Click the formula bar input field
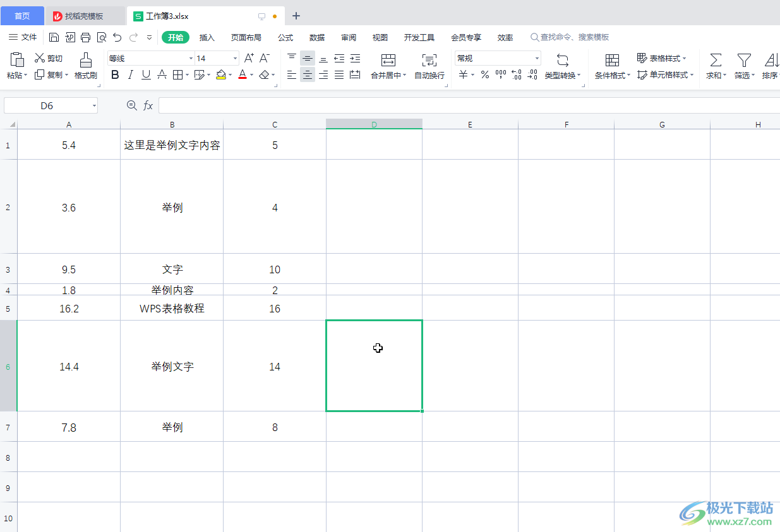Screen dimensions: 780x532 [x=469, y=105]
